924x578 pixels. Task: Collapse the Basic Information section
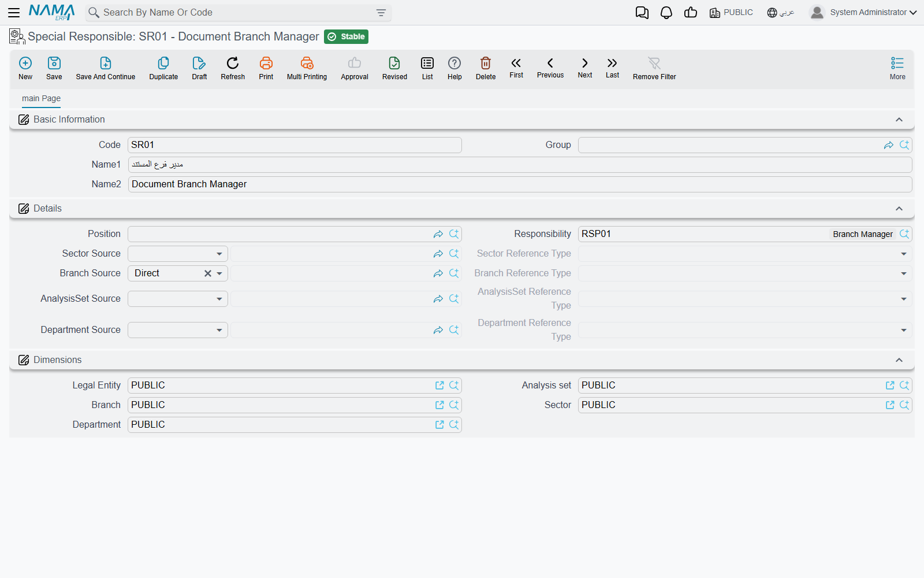coord(899,120)
